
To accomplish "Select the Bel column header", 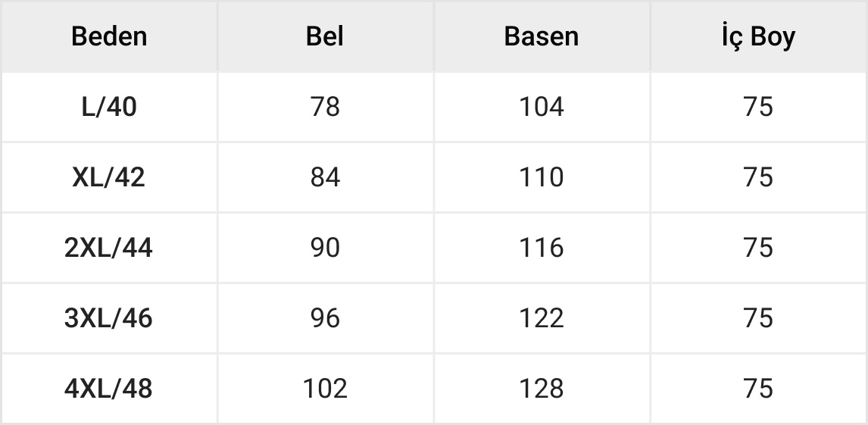I will coord(325,36).
